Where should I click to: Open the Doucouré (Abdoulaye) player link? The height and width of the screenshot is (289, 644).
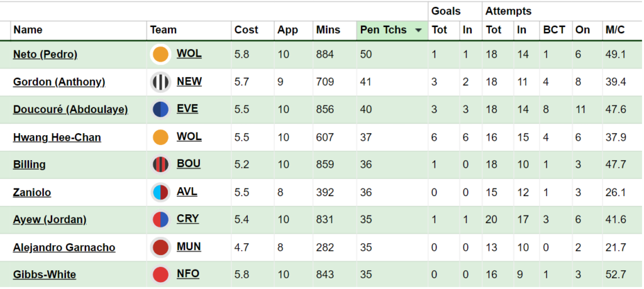pyautogui.click(x=70, y=109)
